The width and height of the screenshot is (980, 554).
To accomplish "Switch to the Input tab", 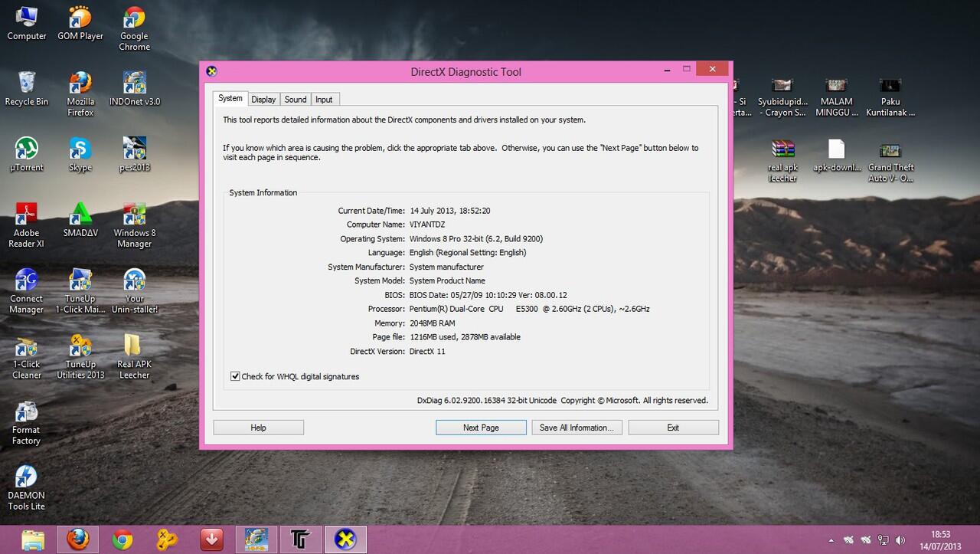I will coord(325,100).
